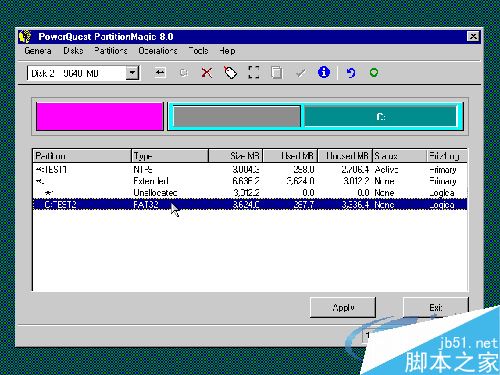The height and width of the screenshot is (375, 500).
Task: Select the TEST1 NTFS partition row
Action: [x=250, y=169]
